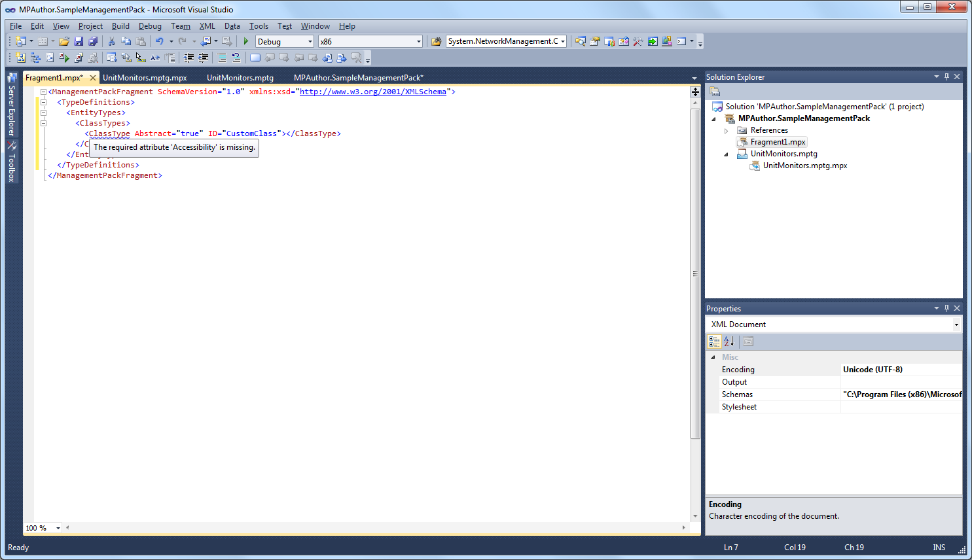Collapse the TypeDefinitions XML node
The width and height of the screenshot is (972, 560).
[43, 102]
